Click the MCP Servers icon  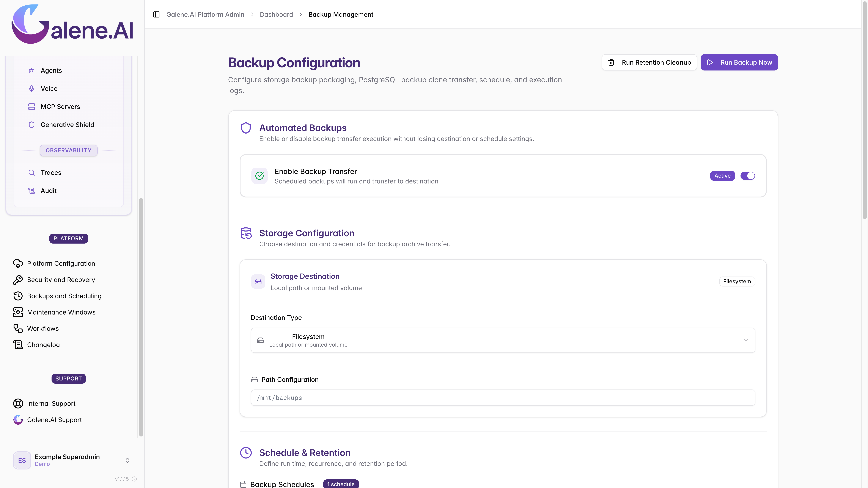(x=32, y=107)
